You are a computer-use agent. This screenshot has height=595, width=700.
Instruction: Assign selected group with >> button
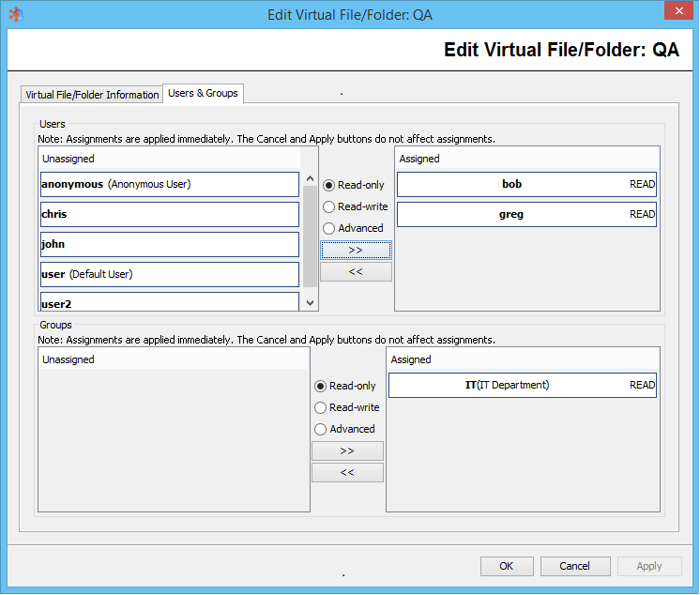347,450
